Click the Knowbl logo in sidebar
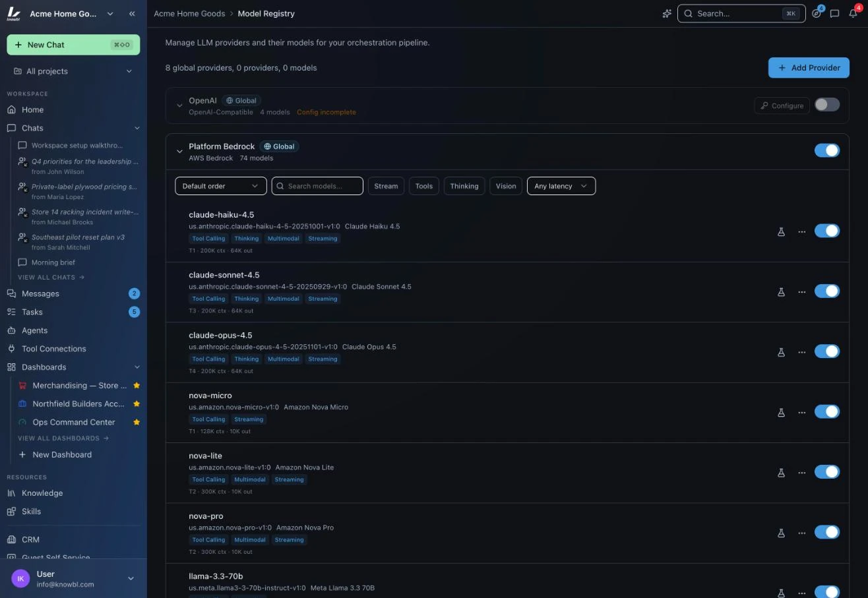868x598 pixels. point(14,13)
